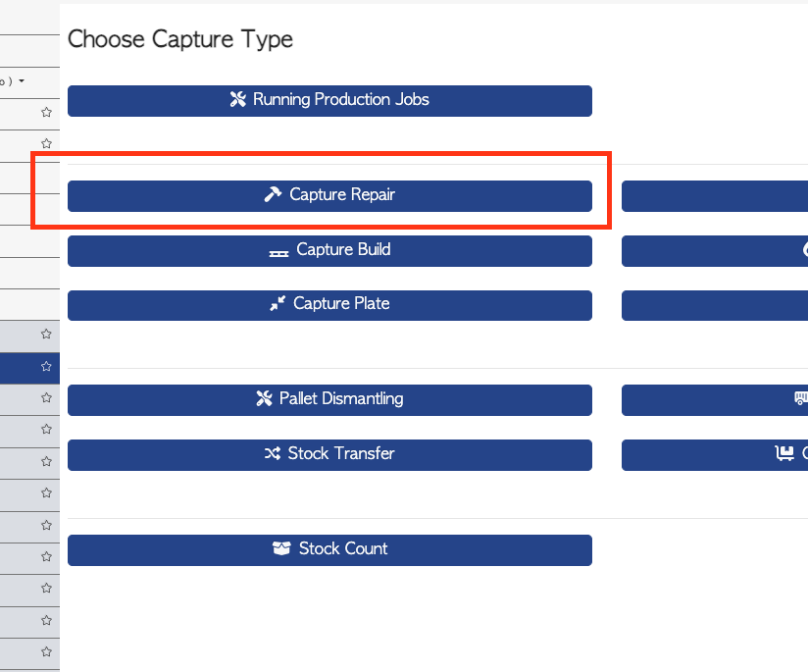This screenshot has height=672, width=808.
Task: Select Capture Build option
Action: point(329,251)
